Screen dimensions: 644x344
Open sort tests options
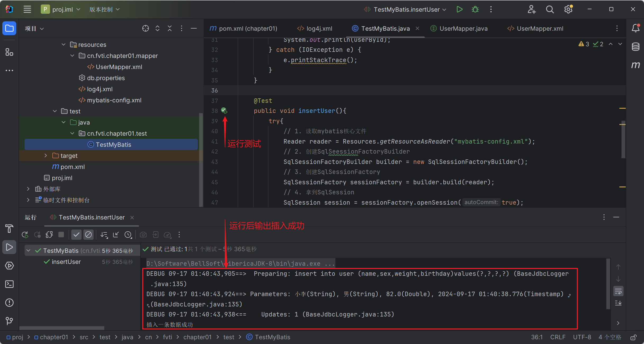[x=104, y=235]
